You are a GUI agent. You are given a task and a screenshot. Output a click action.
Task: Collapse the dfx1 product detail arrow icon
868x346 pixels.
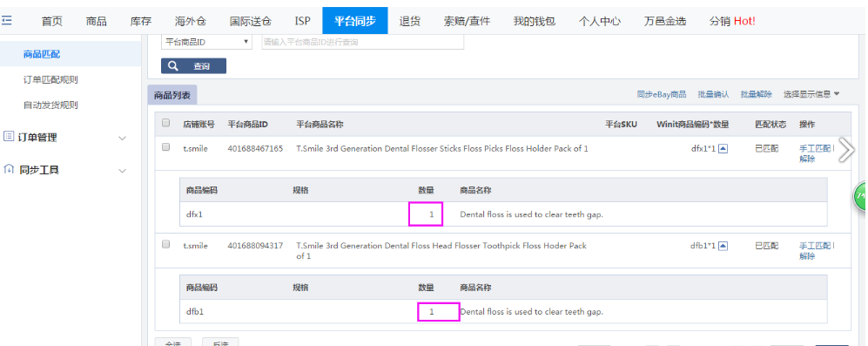[x=723, y=149]
